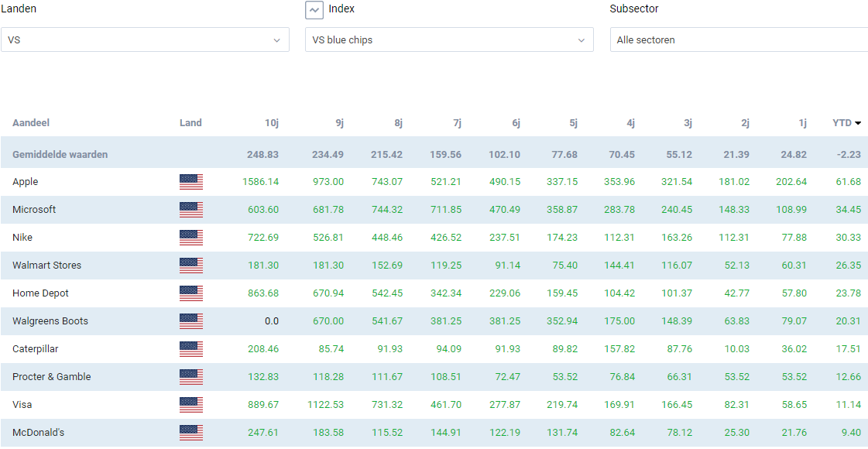Click the US flag in Caterpillar row
This screenshot has width=868, height=449.
[x=191, y=349]
